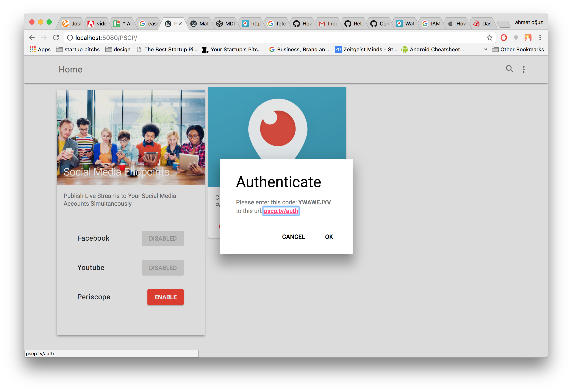Close the active browser tab
The height and width of the screenshot is (392, 572).
click(180, 24)
